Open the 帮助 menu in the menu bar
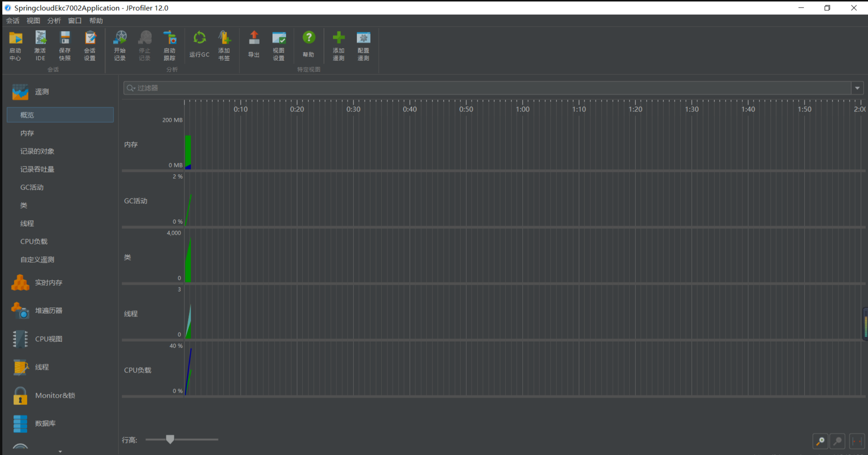 (96, 21)
